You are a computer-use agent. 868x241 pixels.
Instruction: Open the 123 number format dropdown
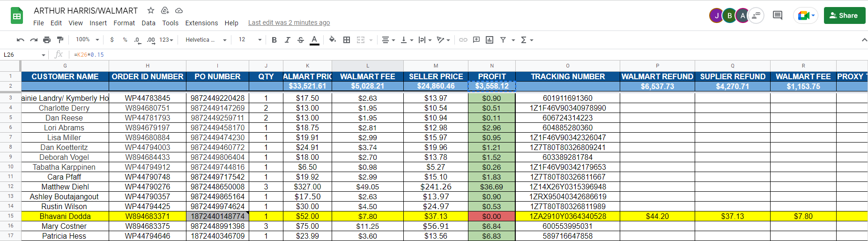click(x=166, y=40)
